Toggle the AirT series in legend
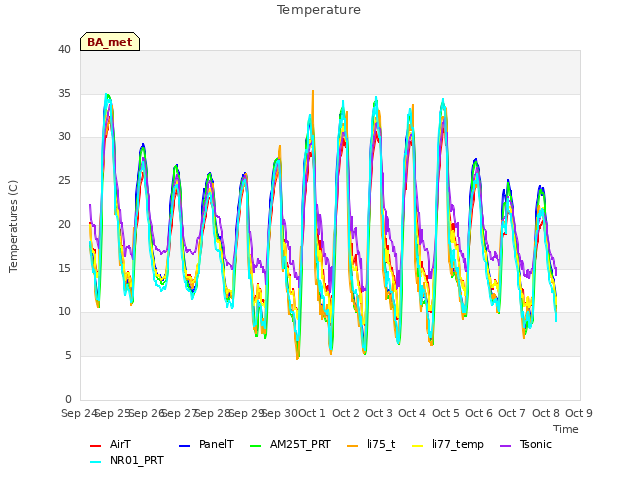The width and height of the screenshot is (640, 480). coord(110,444)
